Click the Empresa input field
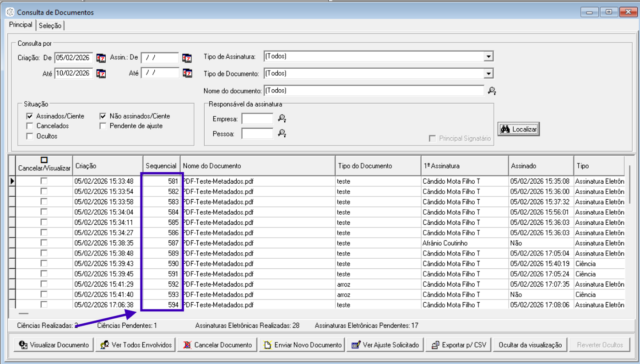This screenshot has width=640, height=364. click(x=257, y=119)
